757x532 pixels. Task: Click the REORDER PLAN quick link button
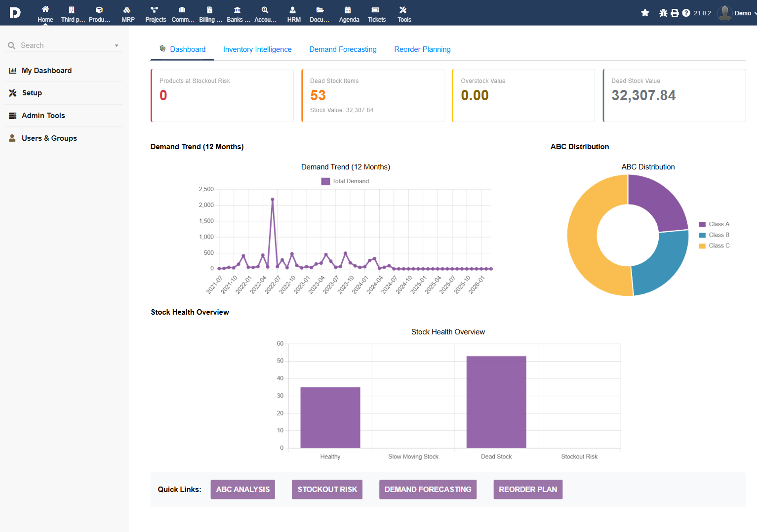[527, 490]
